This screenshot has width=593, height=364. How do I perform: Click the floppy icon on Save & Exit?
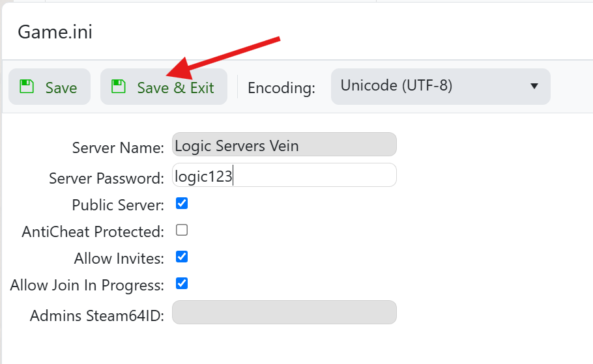pos(118,87)
